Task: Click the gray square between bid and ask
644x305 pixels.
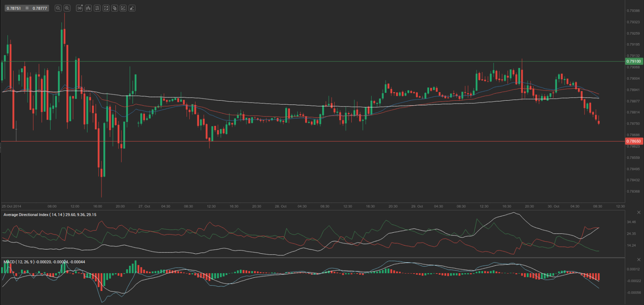Action: click(x=27, y=8)
